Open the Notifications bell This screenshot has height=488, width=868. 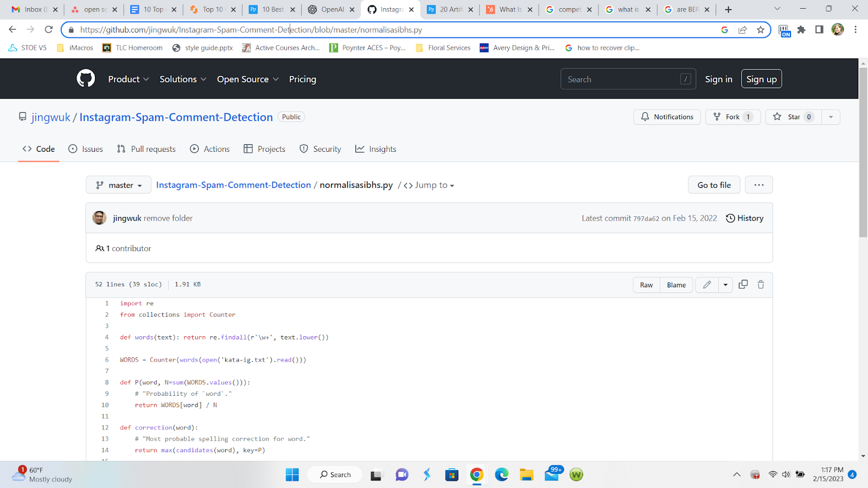pyautogui.click(x=667, y=117)
